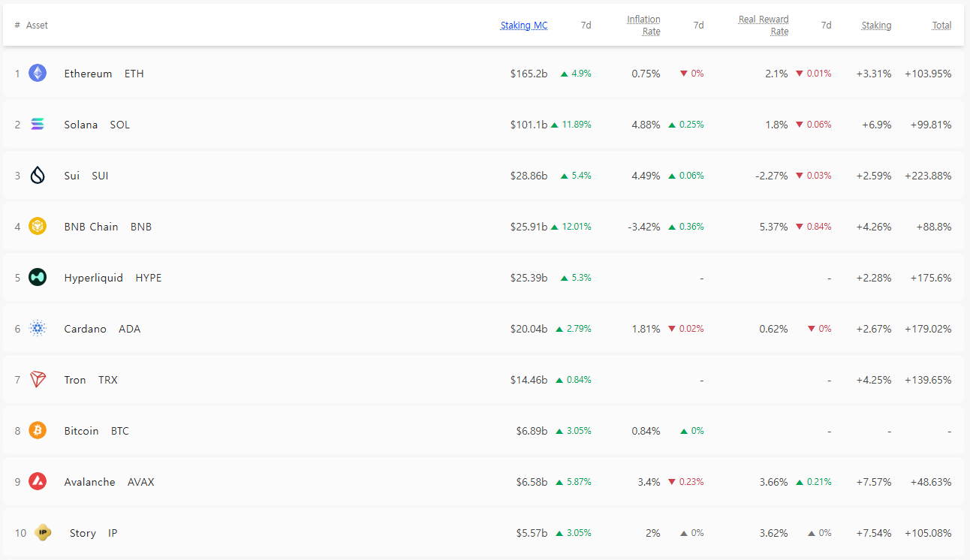Open the Sui asset name
Viewport: 970px width, 560px height.
coord(72,176)
